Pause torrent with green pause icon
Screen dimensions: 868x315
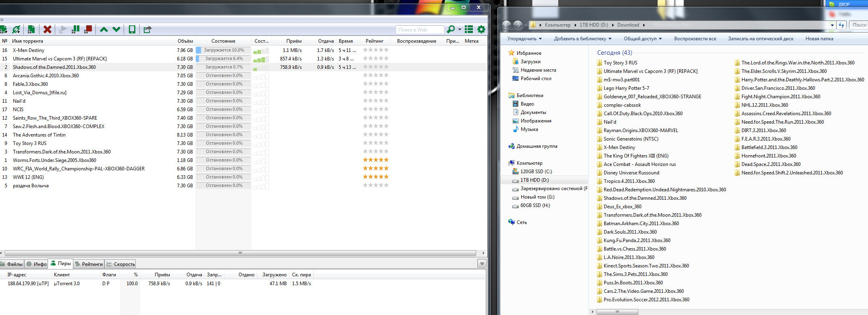click(75, 29)
